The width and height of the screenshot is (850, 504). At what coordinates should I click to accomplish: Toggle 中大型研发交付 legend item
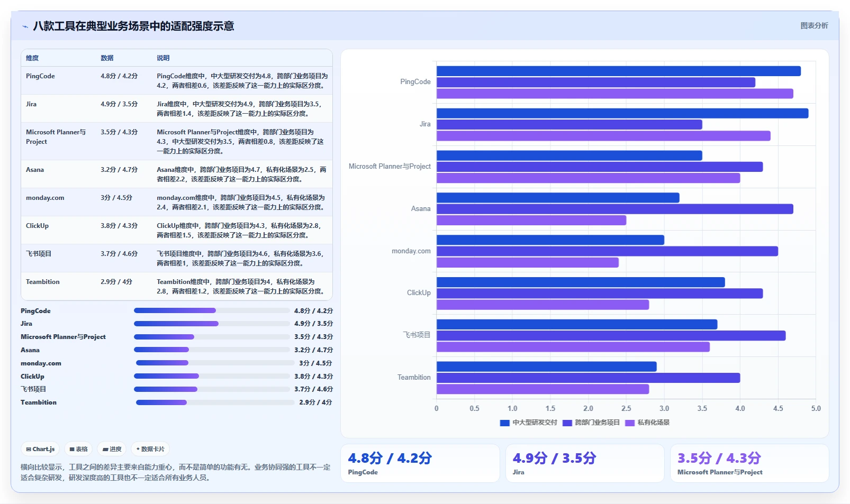[529, 423]
